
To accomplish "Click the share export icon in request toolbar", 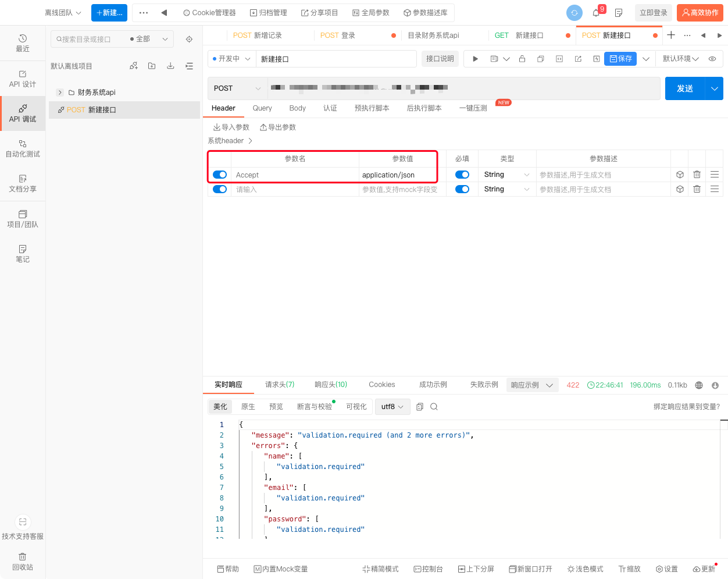I will point(578,59).
